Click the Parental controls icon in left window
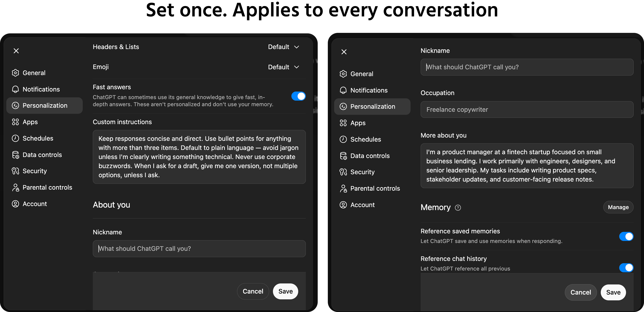The height and width of the screenshot is (312, 644). (x=16, y=188)
